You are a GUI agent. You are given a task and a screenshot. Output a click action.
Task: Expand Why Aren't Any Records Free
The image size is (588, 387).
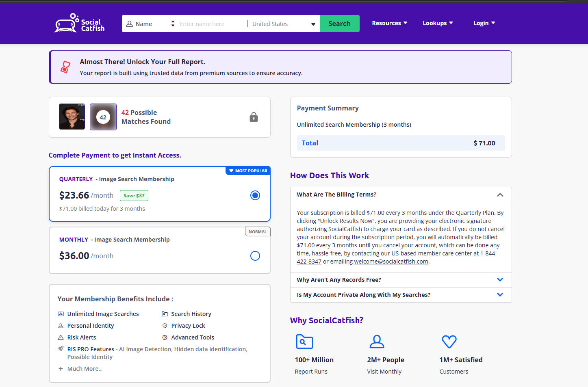tap(401, 280)
